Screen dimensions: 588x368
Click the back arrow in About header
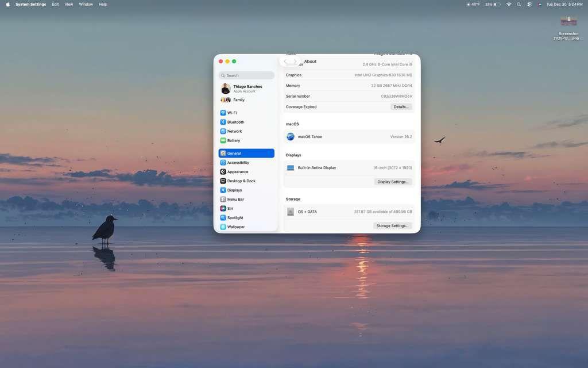(285, 62)
